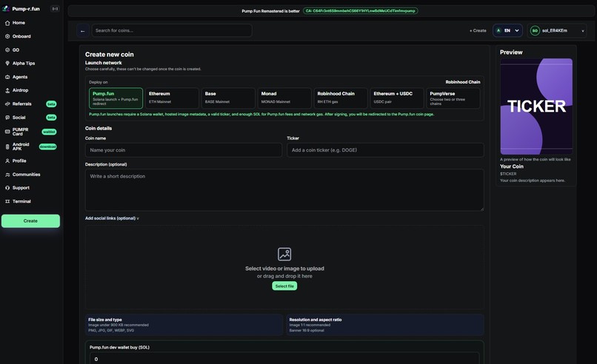Click the Terminal icon in the sidebar
This screenshot has height=364, width=597.
[7, 201]
